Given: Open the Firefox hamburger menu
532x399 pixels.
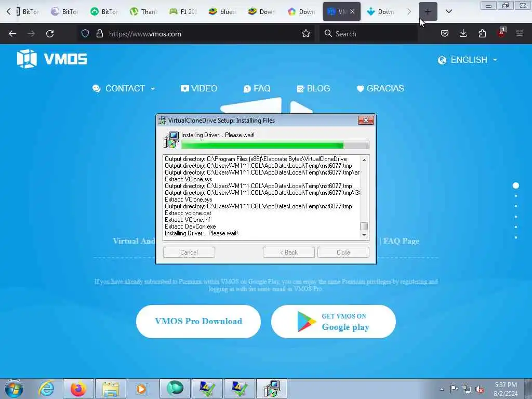Looking at the screenshot, I should point(520,33).
